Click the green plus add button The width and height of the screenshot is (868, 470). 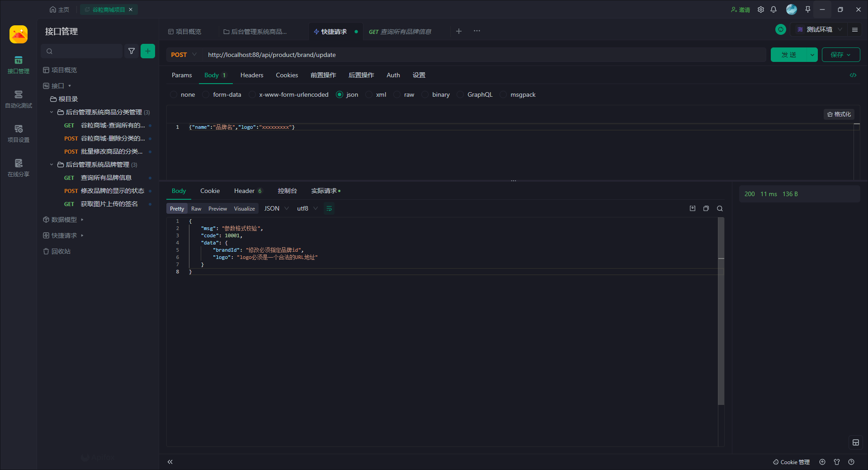click(148, 51)
